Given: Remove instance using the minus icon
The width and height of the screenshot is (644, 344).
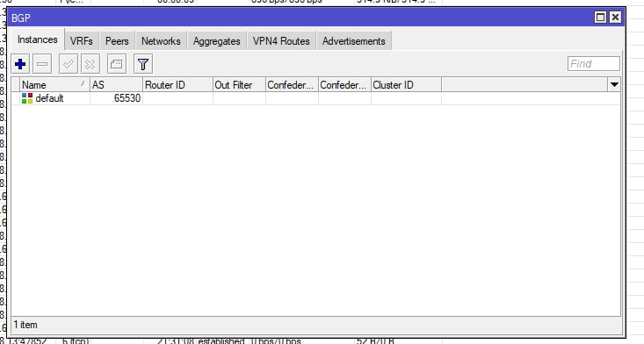Looking at the screenshot, I should pos(42,64).
